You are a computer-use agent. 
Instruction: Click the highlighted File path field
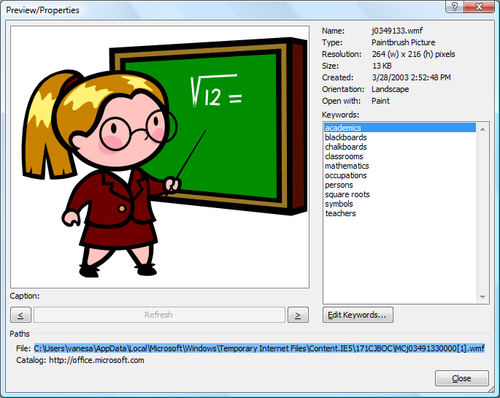259,348
